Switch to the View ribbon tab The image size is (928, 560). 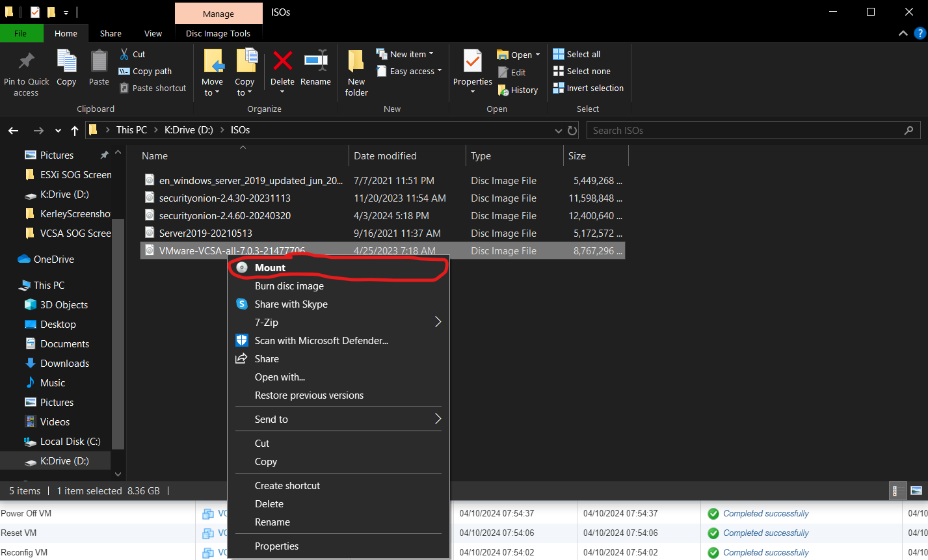pyautogui.click(x=153, y=33)
